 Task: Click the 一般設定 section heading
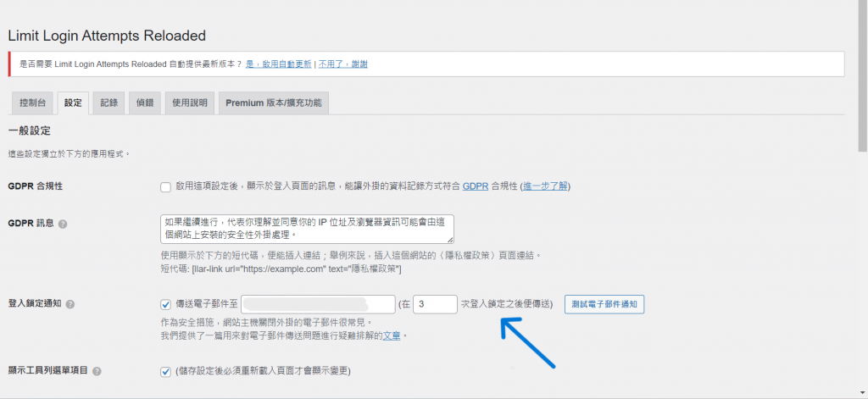click(30, 131)
